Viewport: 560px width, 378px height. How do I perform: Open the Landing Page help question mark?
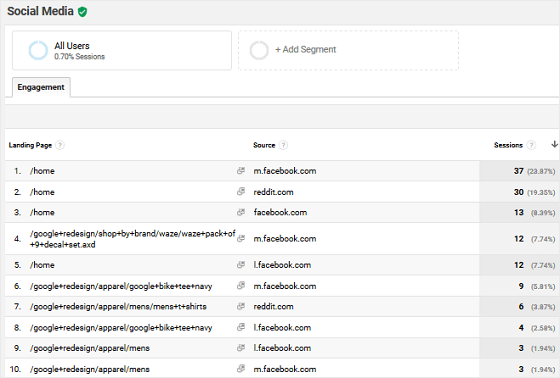(x=60, y=145)
